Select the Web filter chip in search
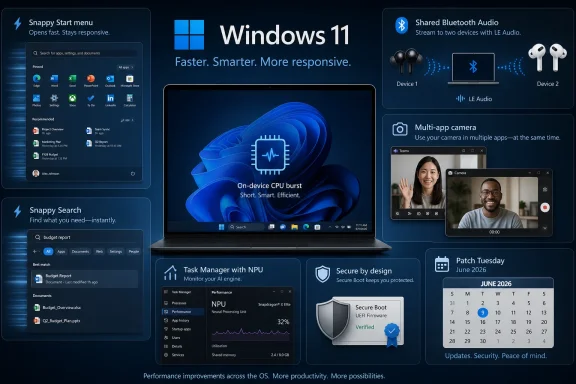Viewport: 576px width, 384px height. coord(99,251)
